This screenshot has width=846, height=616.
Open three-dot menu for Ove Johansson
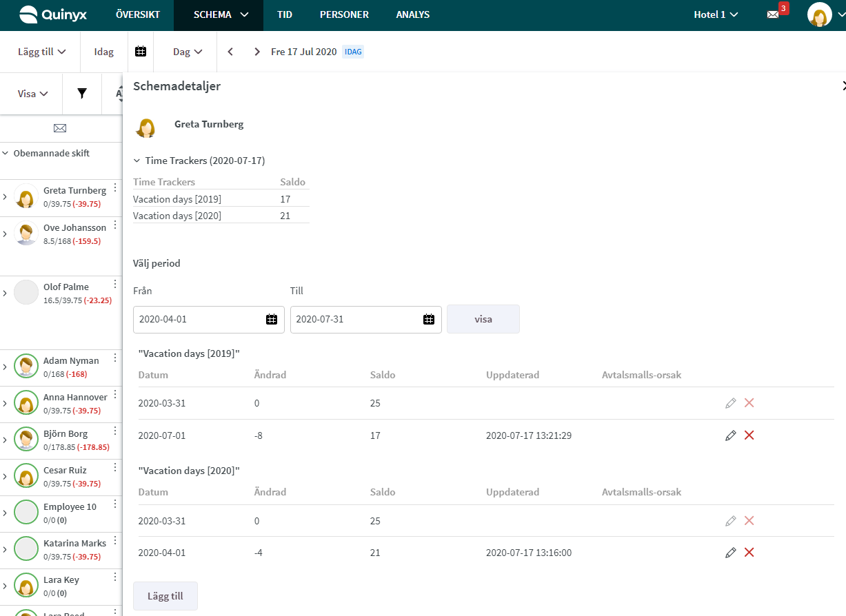[115, 225]
